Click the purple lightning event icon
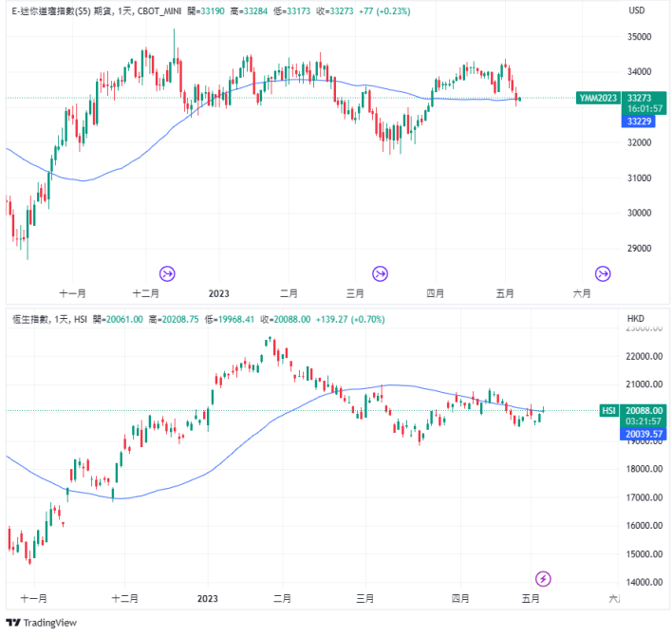 (x=543, y=578)
